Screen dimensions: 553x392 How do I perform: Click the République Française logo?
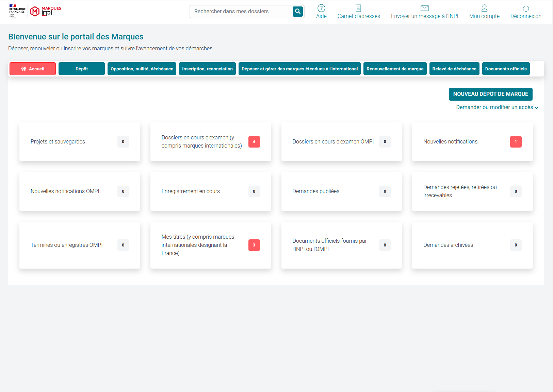(x=17, y=11)
